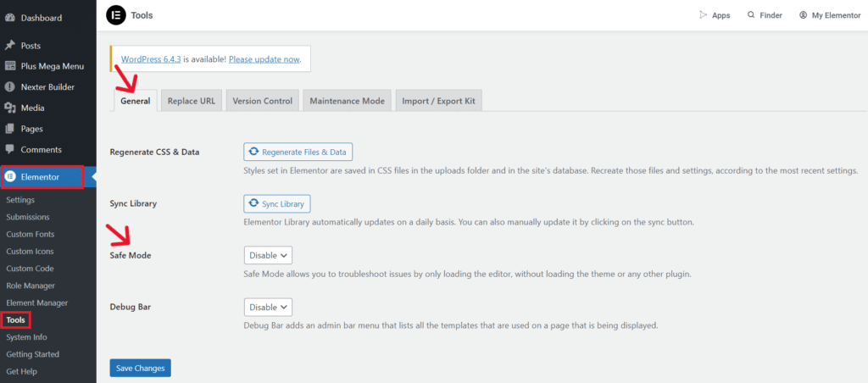Screen dimensions: 868x383
Task: Click the Nexter Builder icon
Action: coord(10,87)
